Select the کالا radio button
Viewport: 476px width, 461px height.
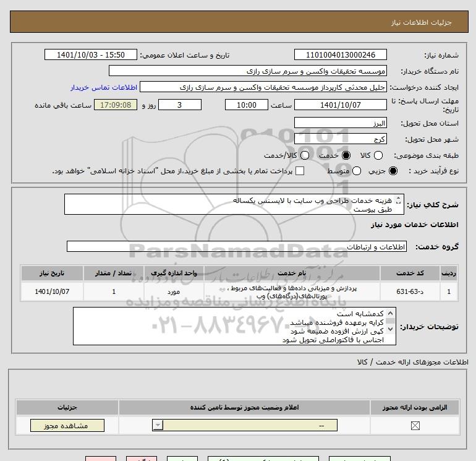(x=378, y=155)
